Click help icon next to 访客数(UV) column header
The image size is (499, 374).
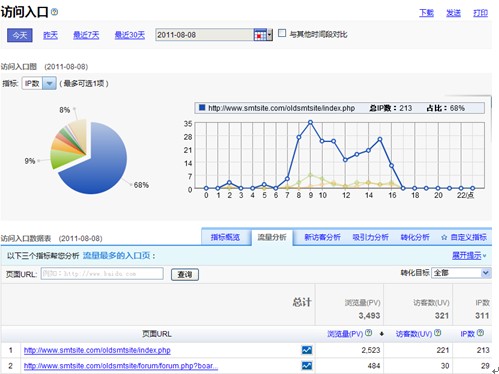coord(438,333)
